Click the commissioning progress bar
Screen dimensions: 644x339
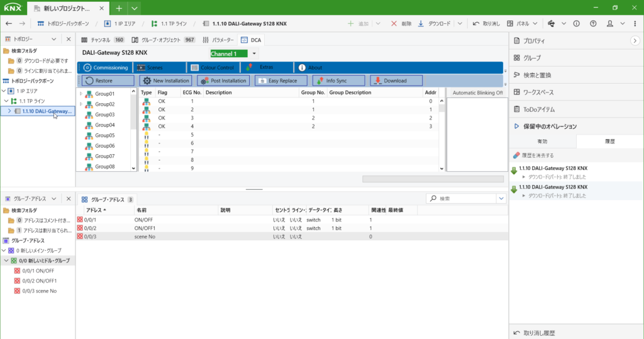433,179
